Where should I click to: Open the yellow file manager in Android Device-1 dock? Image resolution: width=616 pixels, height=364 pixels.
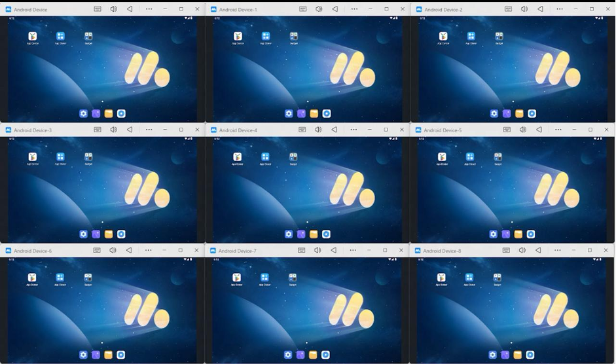(x=314, y=114)
